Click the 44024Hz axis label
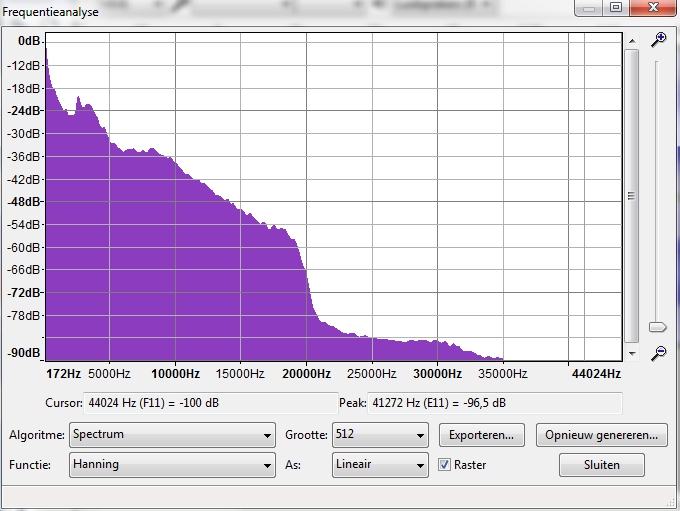 click(596, 373)
